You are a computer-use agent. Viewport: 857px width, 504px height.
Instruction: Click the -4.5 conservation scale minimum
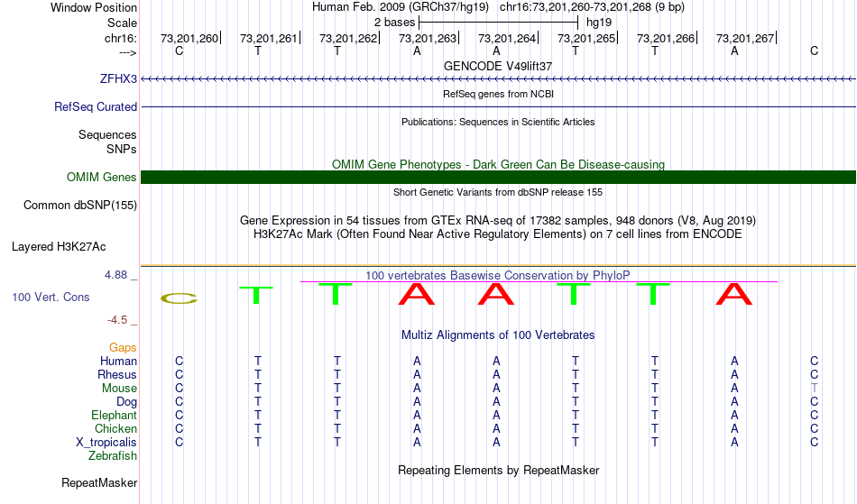click(x=117, y=320)
